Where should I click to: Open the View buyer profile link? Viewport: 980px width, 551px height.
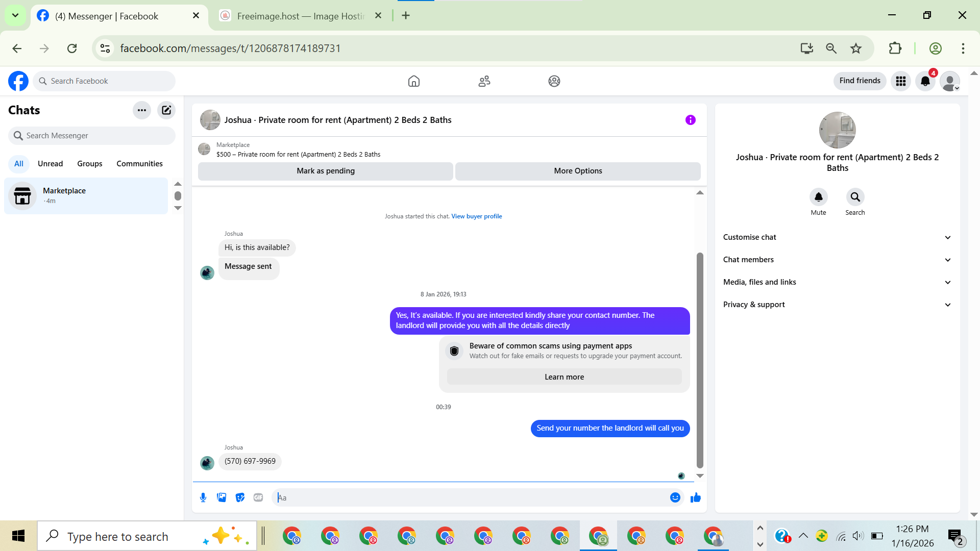point(476,216)
